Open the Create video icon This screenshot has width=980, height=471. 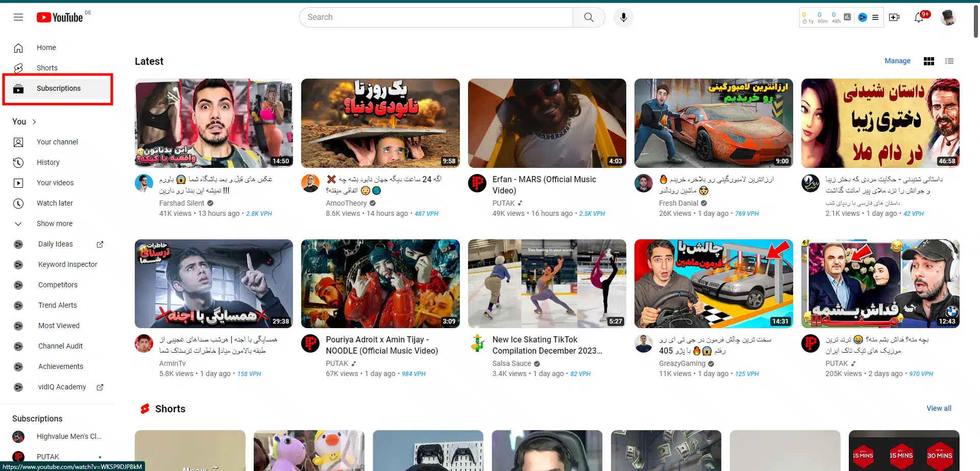click(x=894, y=17)
